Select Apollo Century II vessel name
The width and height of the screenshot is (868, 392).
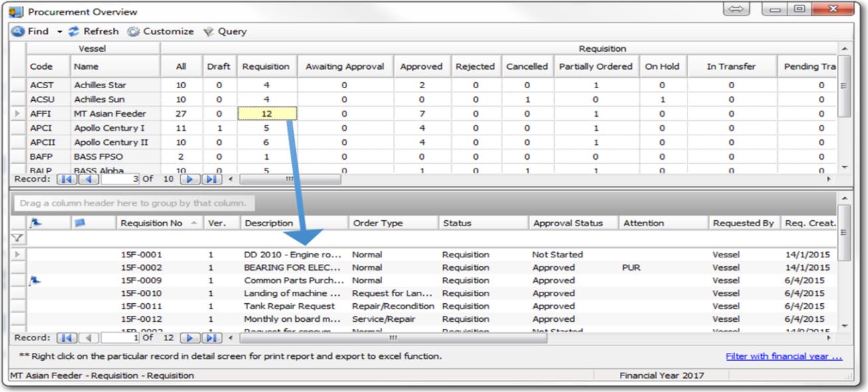[x=111, y=143]
